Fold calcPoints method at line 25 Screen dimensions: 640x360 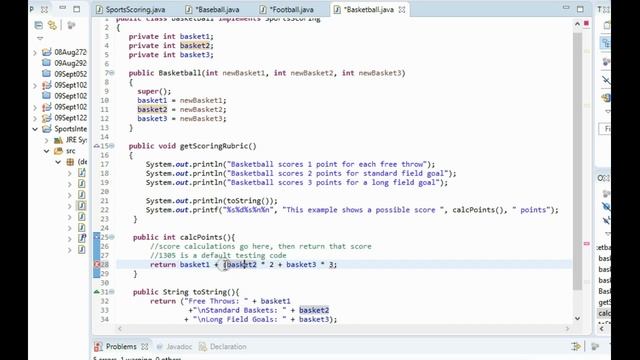pyautogui.click(x=112, y=237)
